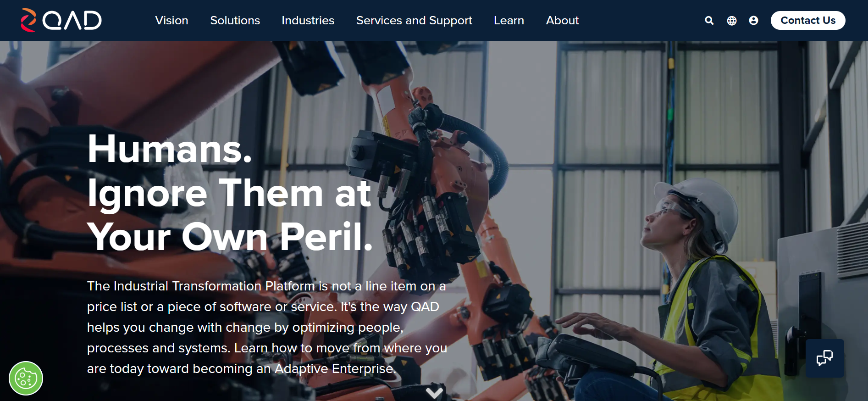Open the Solutions menu
This screenshot has width=868, height=401.
[x=235, y=21]
